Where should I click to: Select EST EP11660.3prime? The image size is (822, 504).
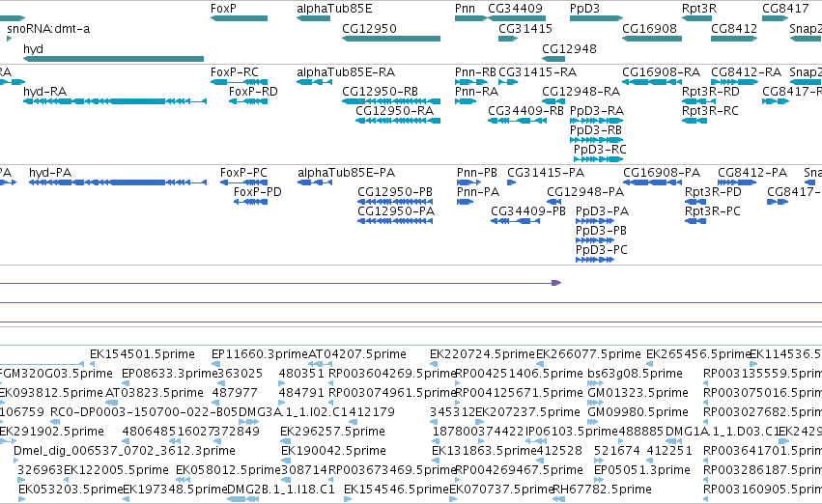point(260,354)
